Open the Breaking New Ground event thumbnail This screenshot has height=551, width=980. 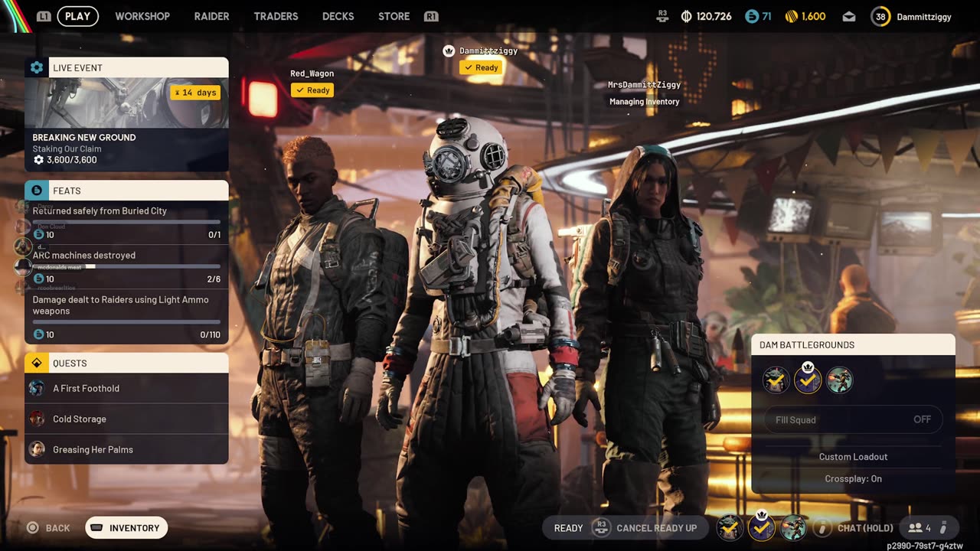[126, 103]
